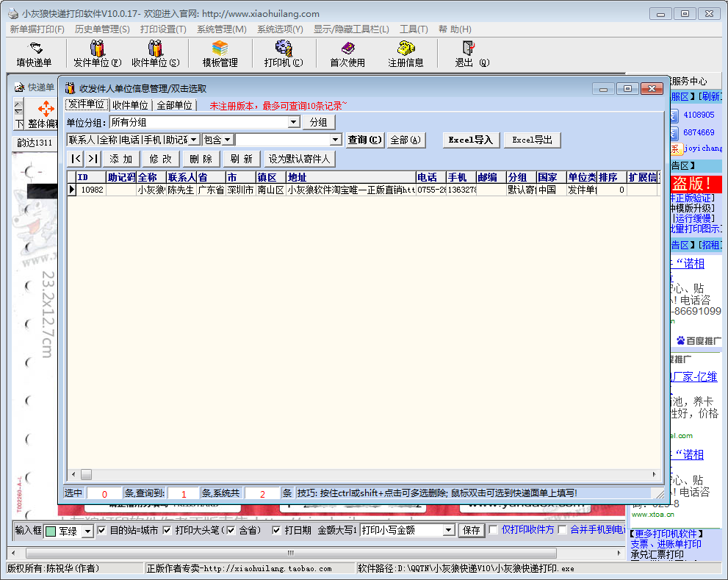The height and width of the screenshot is (580, 728).
Task: Open 模板管理 template manager icon
Action: (x=220, y=49)
